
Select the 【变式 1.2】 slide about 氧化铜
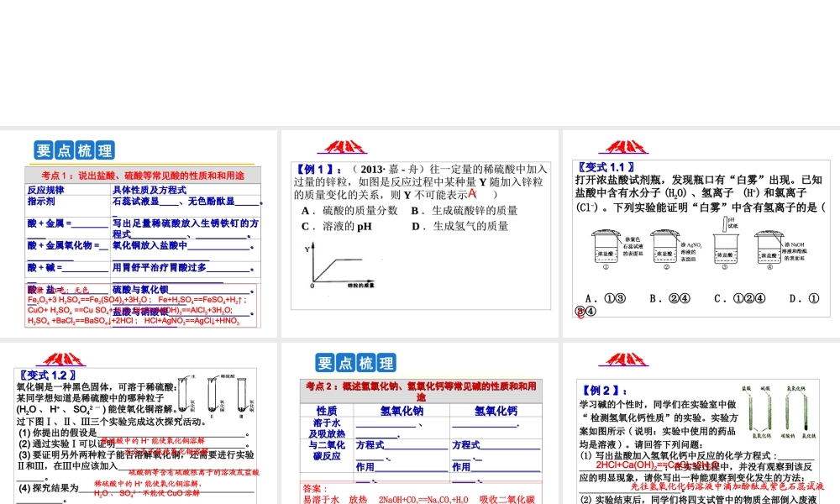[x=139, y=423]
